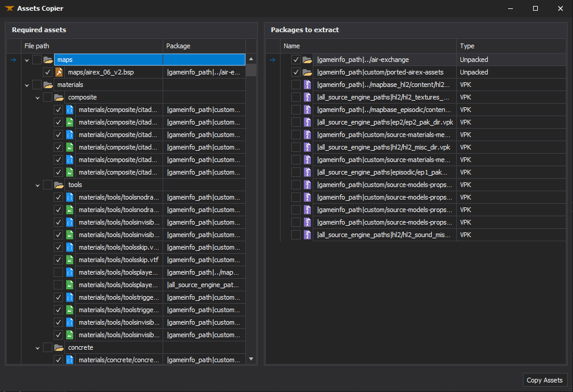Collapse the materials tree node
573x392 pixels.
(26, 85)
